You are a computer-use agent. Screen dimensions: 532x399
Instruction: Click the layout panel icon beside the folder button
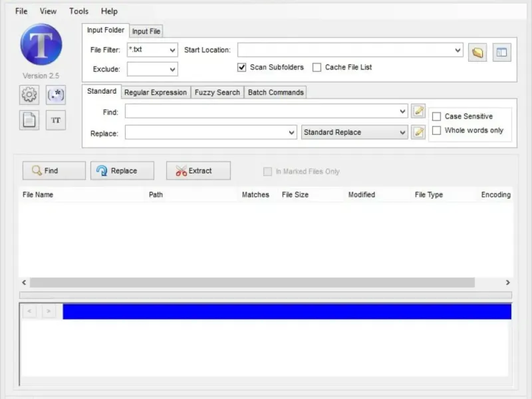pos(502,53)
